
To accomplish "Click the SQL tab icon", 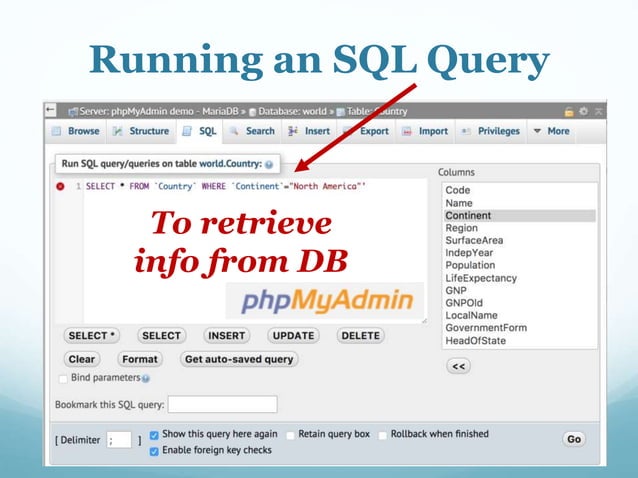I will [x=187, y=131].
